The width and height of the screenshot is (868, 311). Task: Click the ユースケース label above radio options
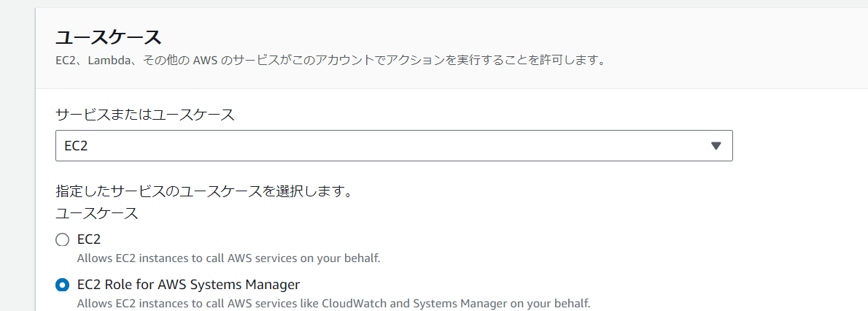[96, 214]
